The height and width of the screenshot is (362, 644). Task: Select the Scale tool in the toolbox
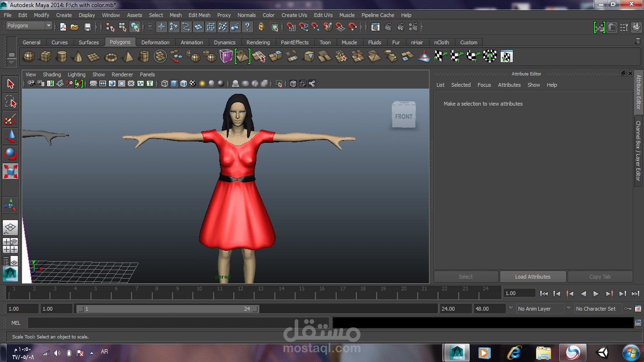tap(10, 171)
